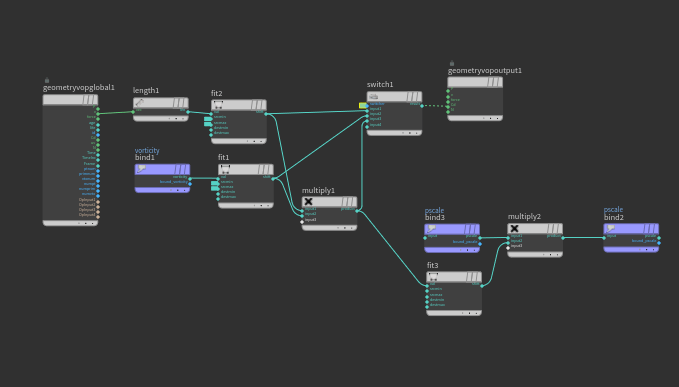679x387 pixels.
Task: Click the Cd output port on geometryvopglobal1
Action: click(98, 140)
